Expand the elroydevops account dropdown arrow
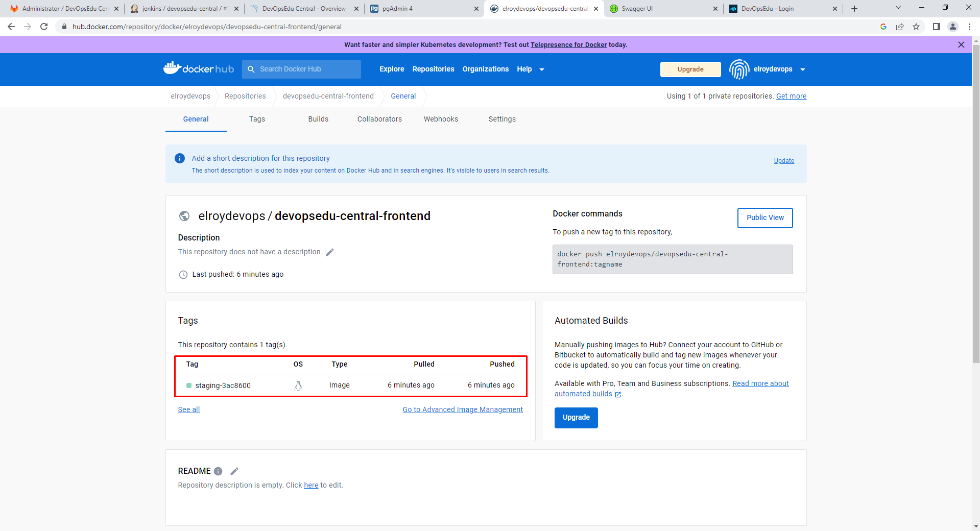 [x=803, y=69]
